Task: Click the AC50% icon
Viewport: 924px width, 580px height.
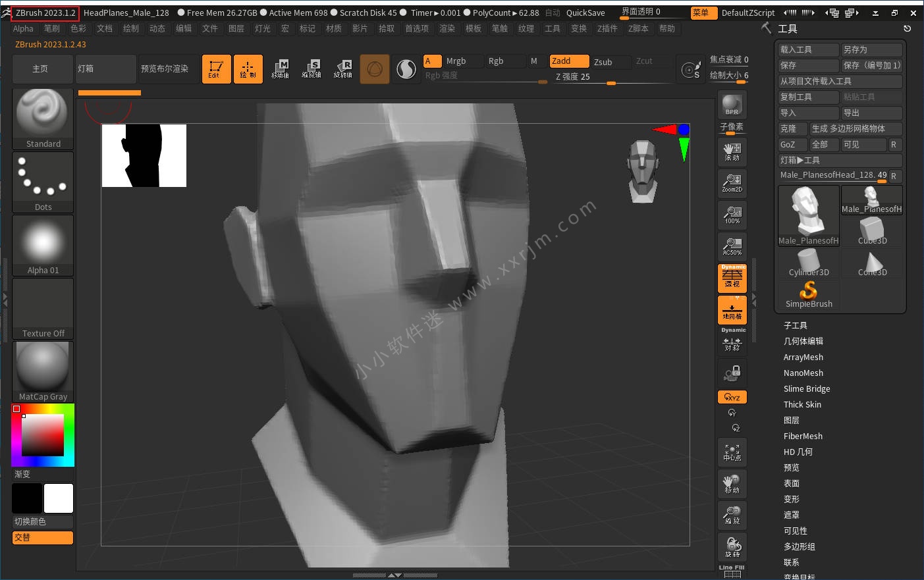Action: 732,246
